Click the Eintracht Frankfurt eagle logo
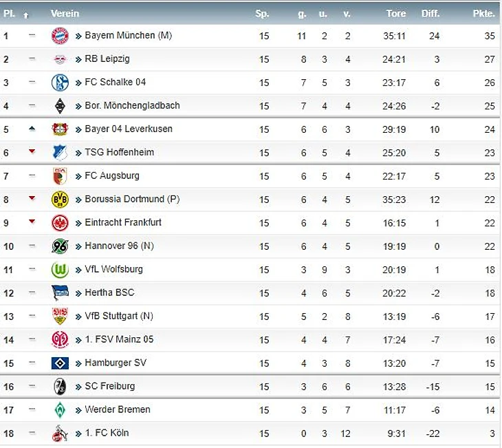The image size is (502, 448). (x=61, y=223)
